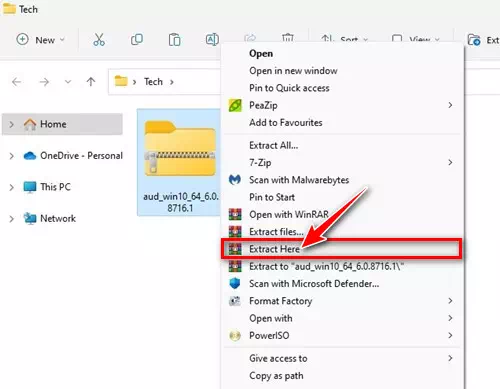Click the PowerISO disc icon
Screen dimensions: 500x389
[235, 336]
